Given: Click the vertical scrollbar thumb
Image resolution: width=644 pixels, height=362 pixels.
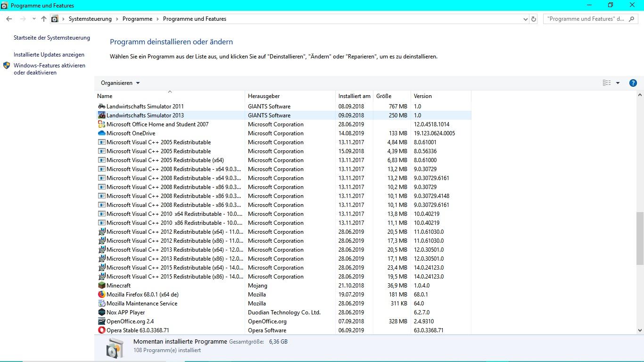Looking at the screenshot, I should click(x=640, y=238).
